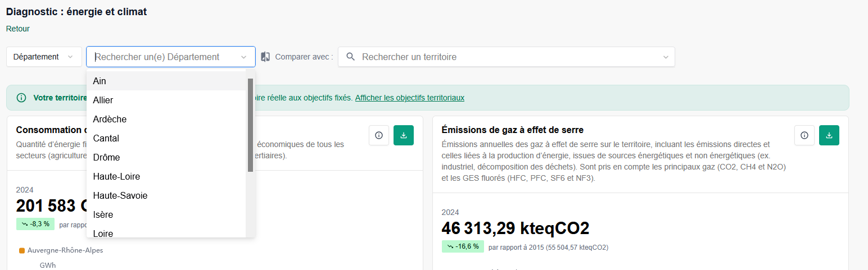Expand the compare territory dropdown chevron
Screen dimensions: 868x270
pyautogui.click(x=666, y=57)
